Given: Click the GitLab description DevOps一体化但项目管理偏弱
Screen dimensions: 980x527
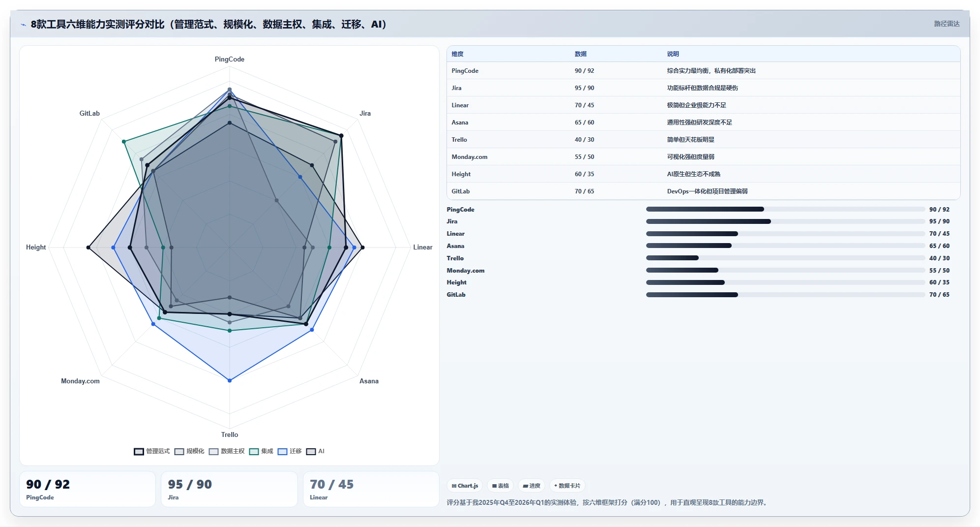Looking at the screenshot, I should pyautogui.click(x=707, y=191).
